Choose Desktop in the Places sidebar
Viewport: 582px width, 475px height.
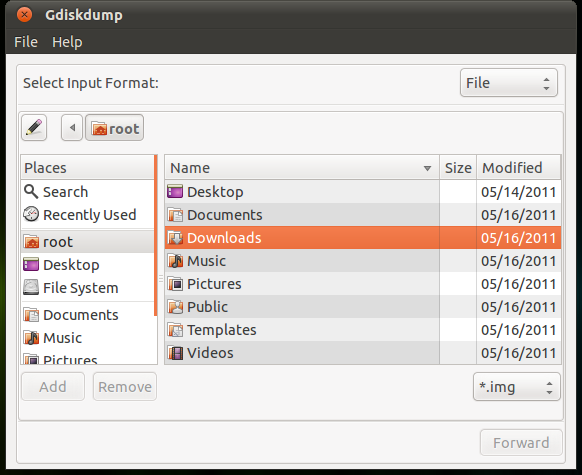[88, 265]
